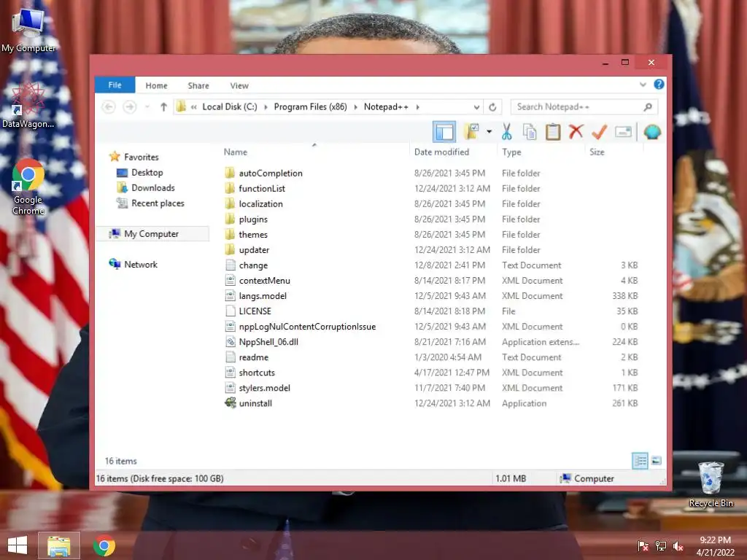The height and width of the screenshot is (560, 747).
Task: Expand the arrow after Local Disk (C:)
Action: tap(266, 107)
